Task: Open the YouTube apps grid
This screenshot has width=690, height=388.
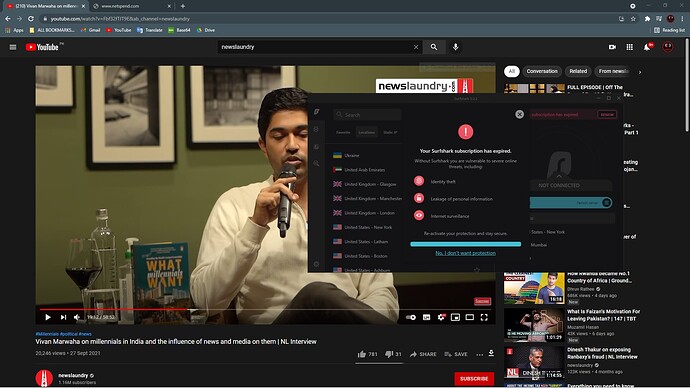Action: click(630, 47)
